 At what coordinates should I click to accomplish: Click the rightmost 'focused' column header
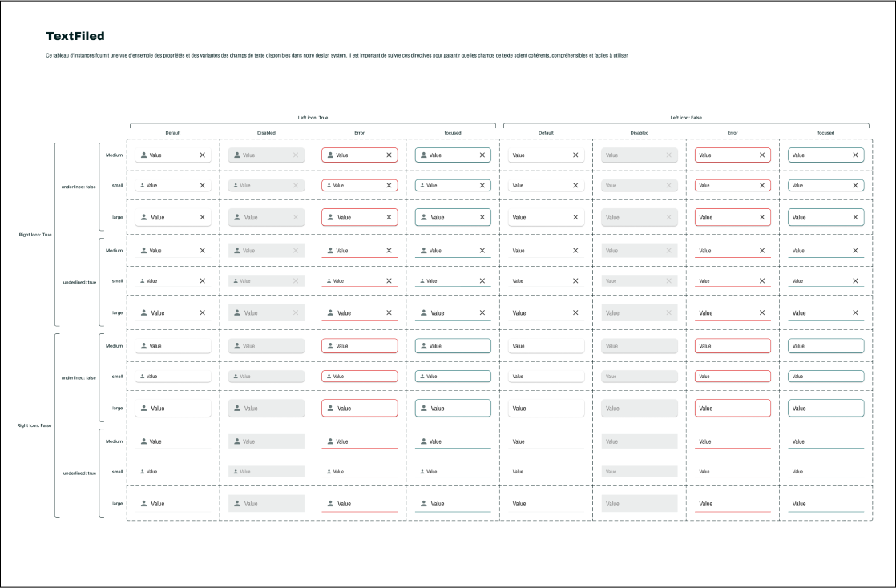(x=825, y=133)
